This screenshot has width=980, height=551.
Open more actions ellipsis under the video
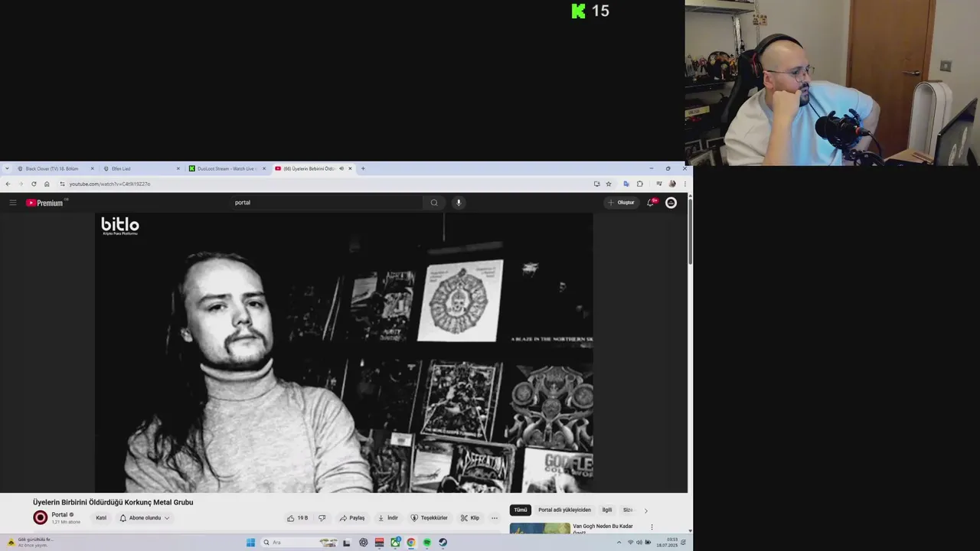pyautogui.click(x=495, y=518)
